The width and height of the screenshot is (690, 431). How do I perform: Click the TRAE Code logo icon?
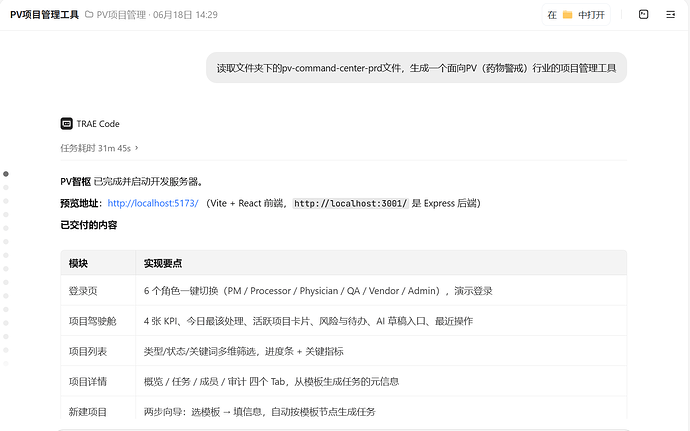[66, 124]
